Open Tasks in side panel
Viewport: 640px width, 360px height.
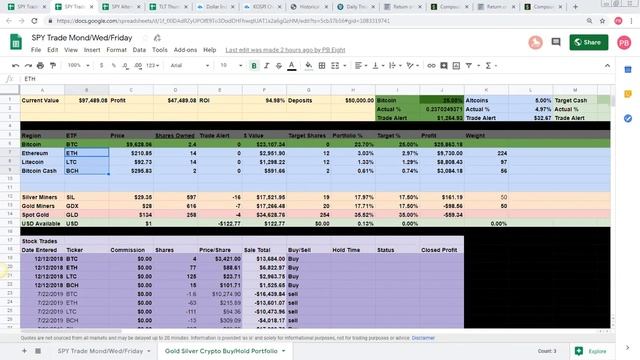(x=628, y=119)
